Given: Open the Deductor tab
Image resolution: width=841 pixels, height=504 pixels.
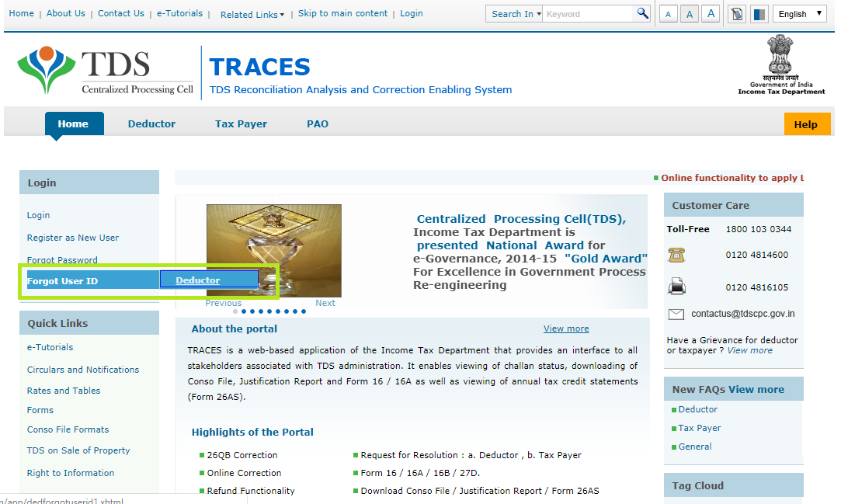Looking at the screenshot, I should tap(151, 123).
